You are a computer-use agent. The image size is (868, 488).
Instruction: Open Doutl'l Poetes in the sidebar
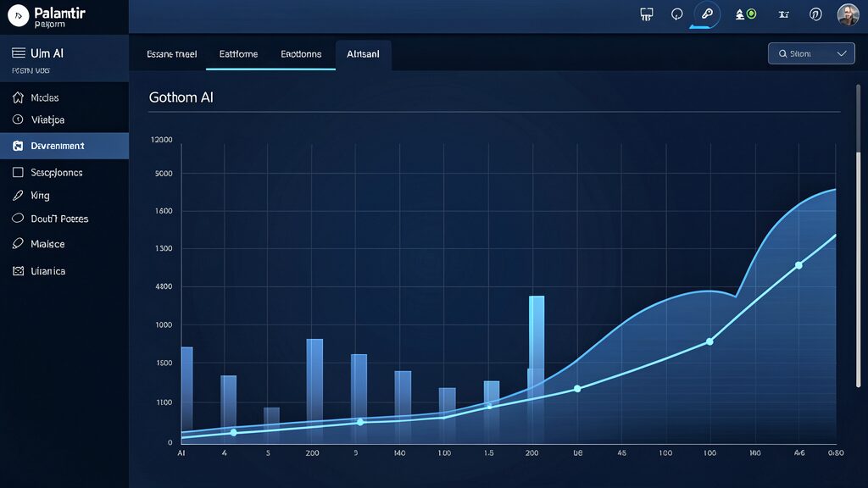pyautogui.click(x=64, y=219)
